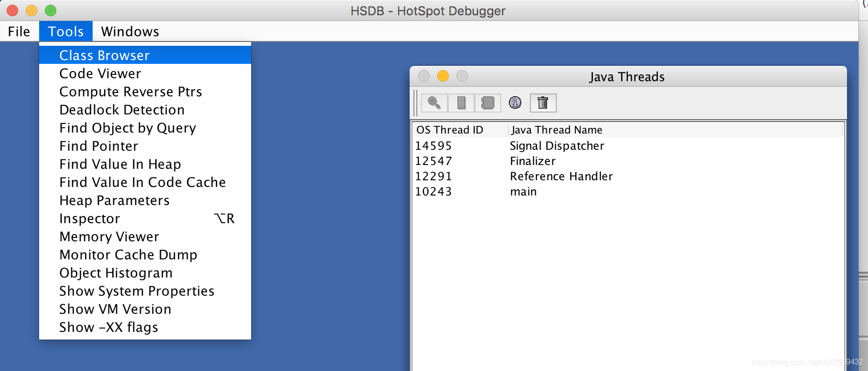Select Monitor Cache Dump
868x371 pixels.
point(145,254)
